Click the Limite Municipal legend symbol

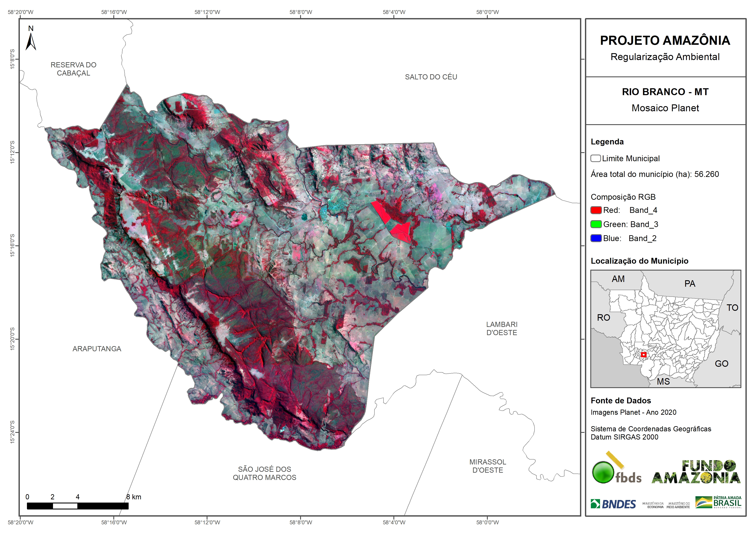(x=595, y=158)
